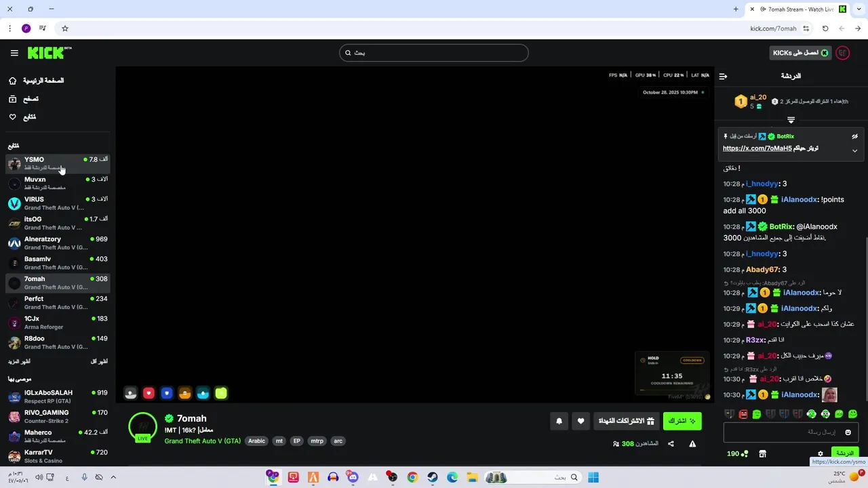
Task: Expand pinned BotRix message chevron
Action: 854,150
